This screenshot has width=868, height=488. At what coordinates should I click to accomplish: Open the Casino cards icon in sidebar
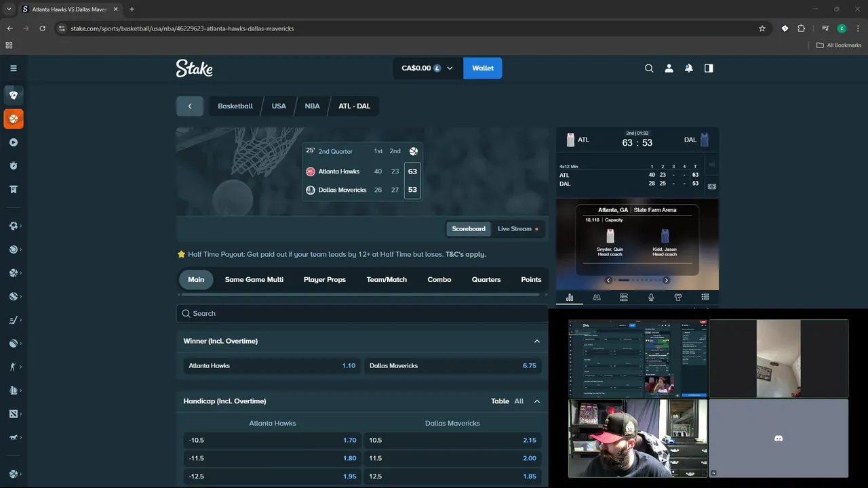pyautogui.click(x=13, y=95)
